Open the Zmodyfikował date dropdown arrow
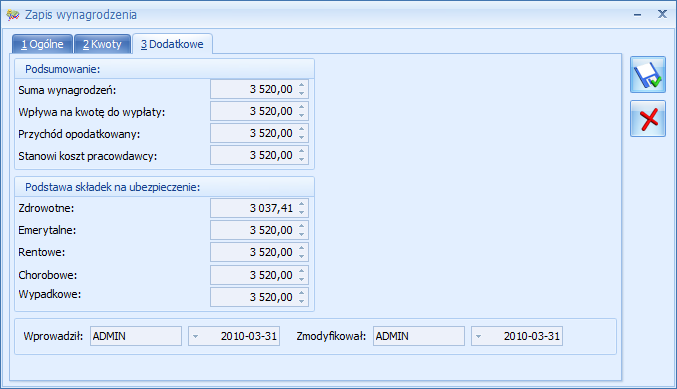This screenshot has width=677, height=389. click(478, 336)
